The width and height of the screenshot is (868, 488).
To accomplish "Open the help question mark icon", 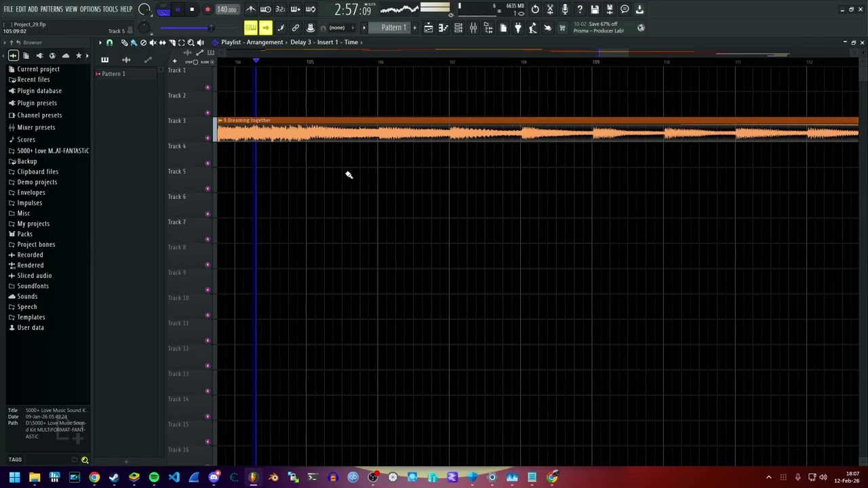I will point(580,9).
